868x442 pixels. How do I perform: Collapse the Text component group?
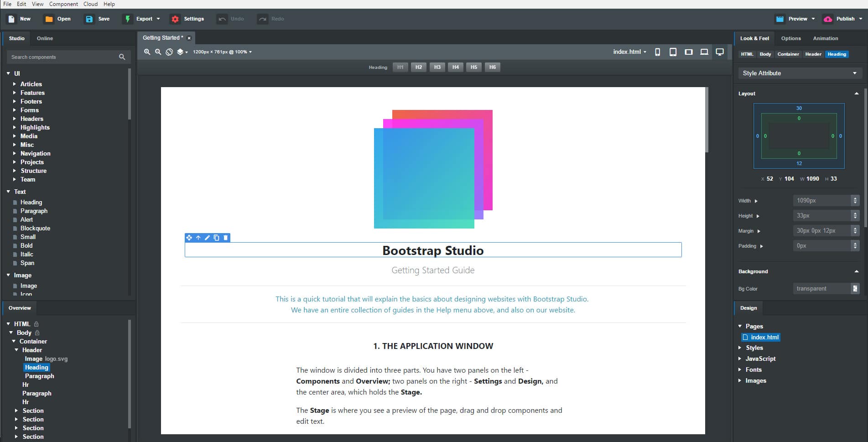pos(8,192)
